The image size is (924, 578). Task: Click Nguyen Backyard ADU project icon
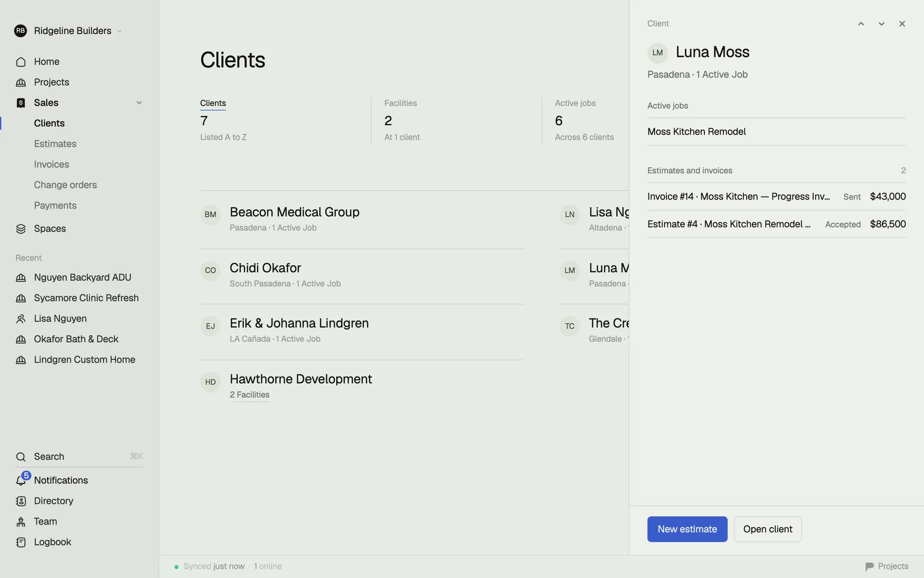click(x=21, y=277)
